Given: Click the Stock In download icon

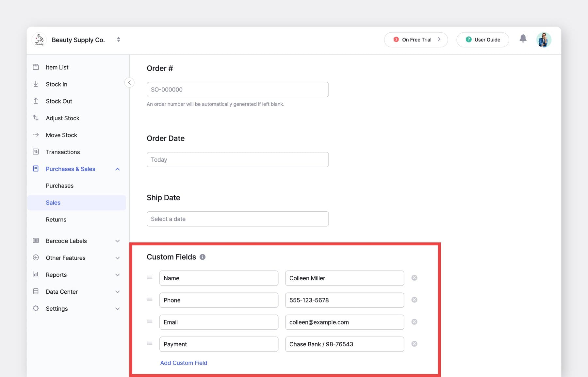Looking at the screenshot, I should 36,84.
